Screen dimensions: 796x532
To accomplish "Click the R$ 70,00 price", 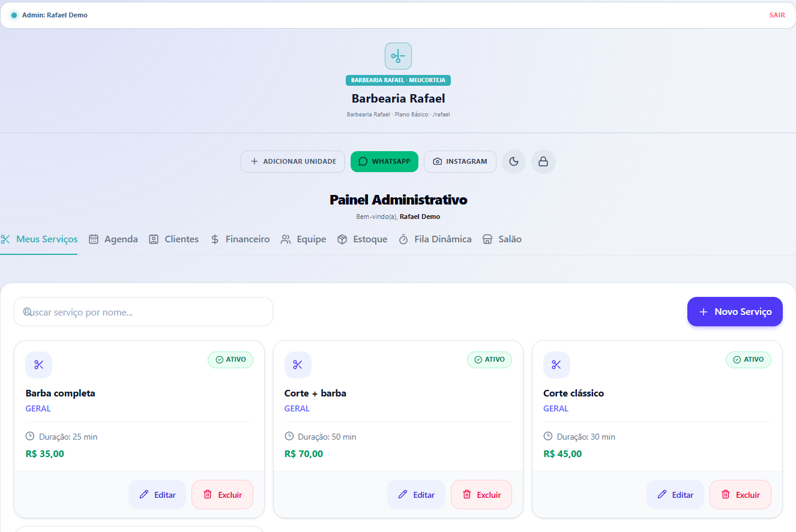I will [x=304, y=454].
